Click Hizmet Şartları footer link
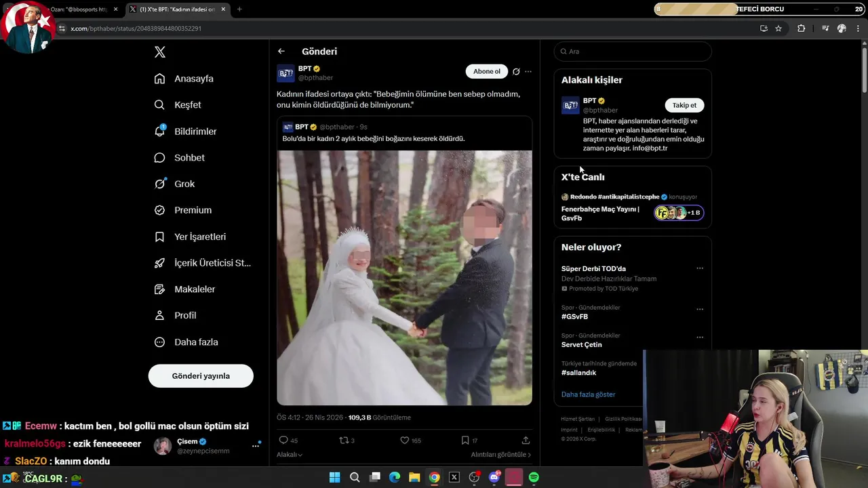Screen dimensions: 868x488 tap(578, 420)
